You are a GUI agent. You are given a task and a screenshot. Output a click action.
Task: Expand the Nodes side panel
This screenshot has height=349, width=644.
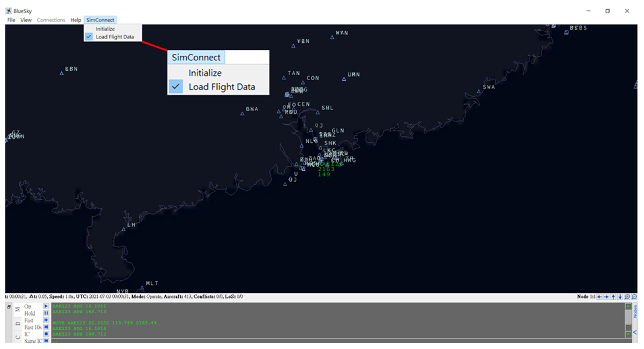point(635,333)
